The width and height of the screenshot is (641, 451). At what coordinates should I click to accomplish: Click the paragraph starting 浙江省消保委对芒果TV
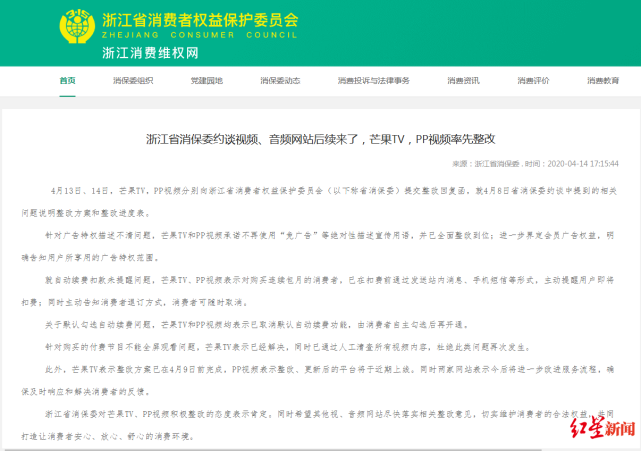[x=318, y=425]
